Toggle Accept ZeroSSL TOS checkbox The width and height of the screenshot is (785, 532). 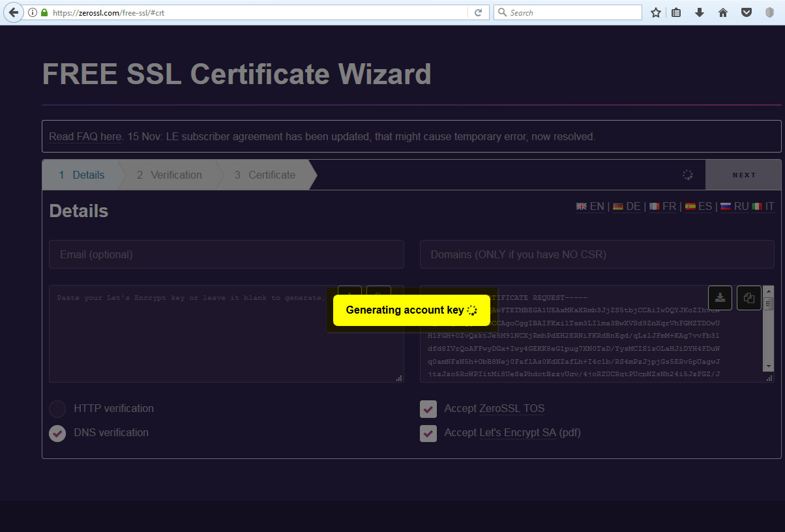[x=428, y=409]
